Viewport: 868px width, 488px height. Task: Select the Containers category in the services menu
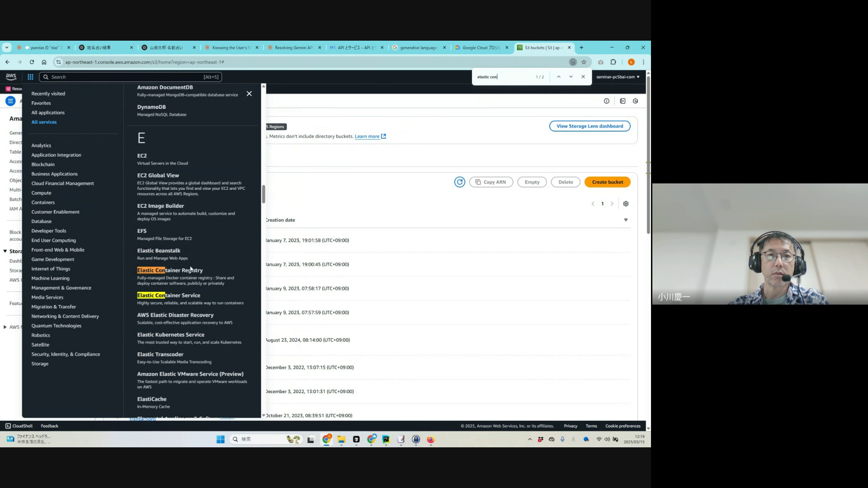point(43,202)
